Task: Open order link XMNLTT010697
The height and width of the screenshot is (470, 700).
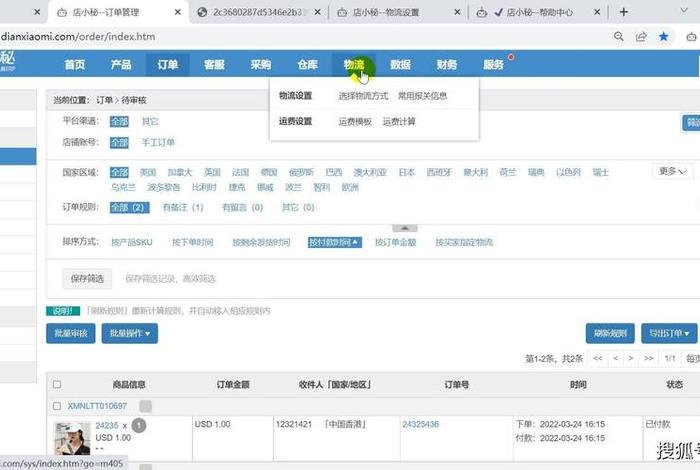Action: [x=97, y=406]
